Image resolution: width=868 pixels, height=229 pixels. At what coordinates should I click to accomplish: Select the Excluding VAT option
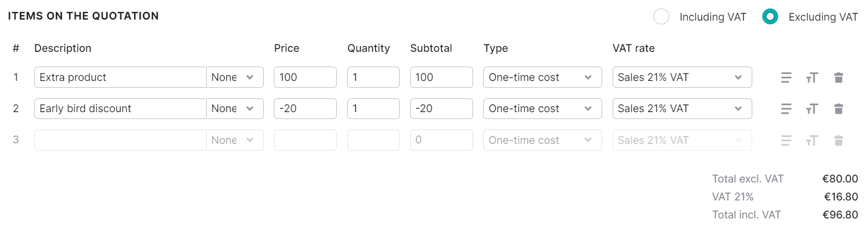point(770,17)
